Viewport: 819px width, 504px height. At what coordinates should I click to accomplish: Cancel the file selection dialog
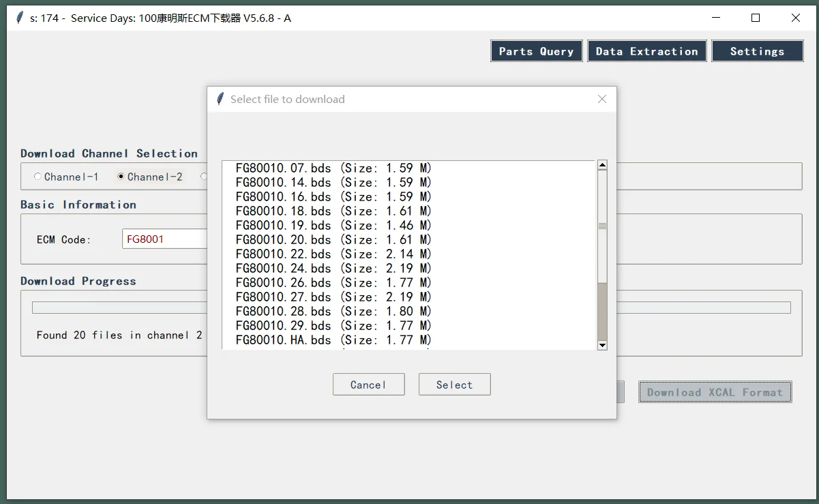[x=368, y=385]
